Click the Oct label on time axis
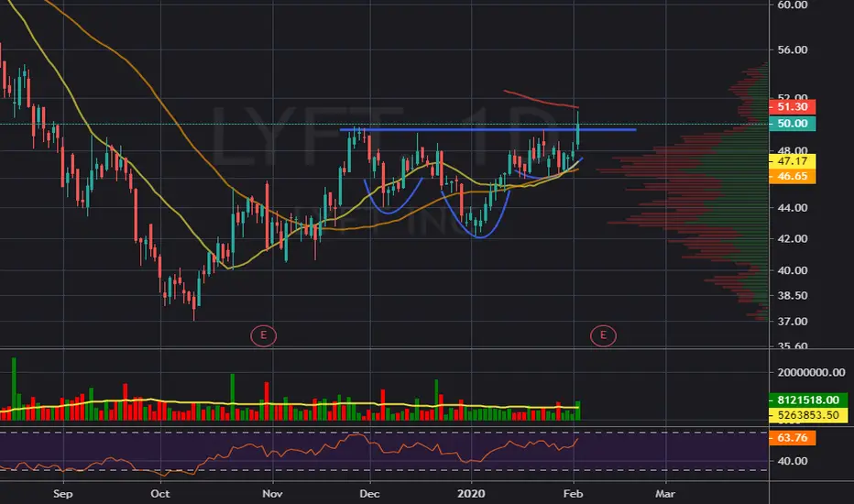The height and width of the screenshot is (504, 854). tap(160, 494)
